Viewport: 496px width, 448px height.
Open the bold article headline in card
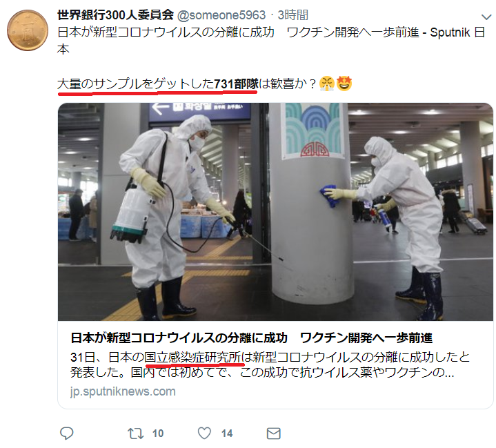tap(252, 338)
